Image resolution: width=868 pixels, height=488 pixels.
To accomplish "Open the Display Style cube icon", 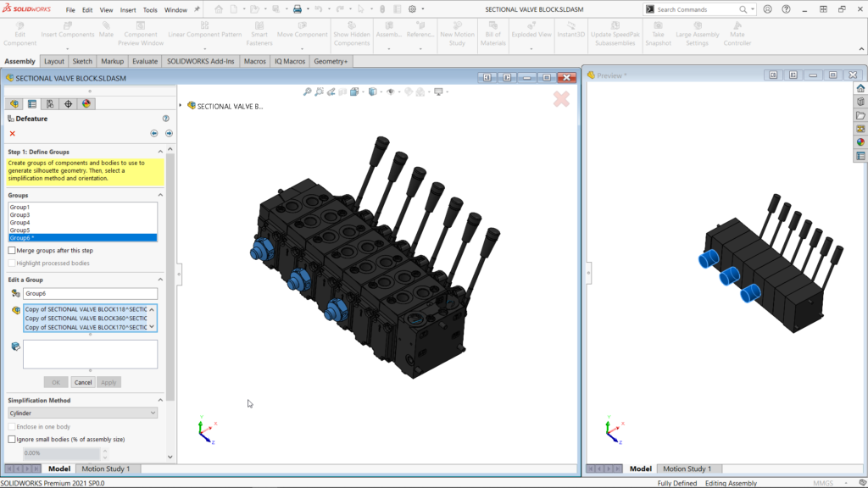I will coord(373,91).
